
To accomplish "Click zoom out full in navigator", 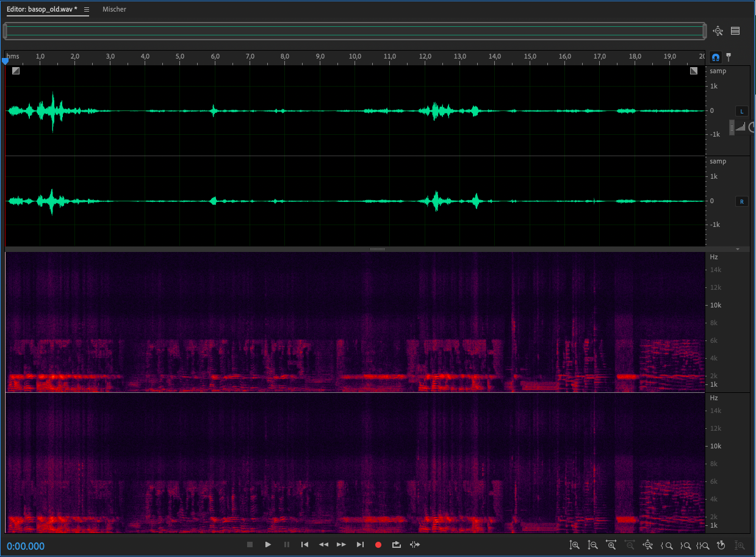I will click(x=718, y=31).
